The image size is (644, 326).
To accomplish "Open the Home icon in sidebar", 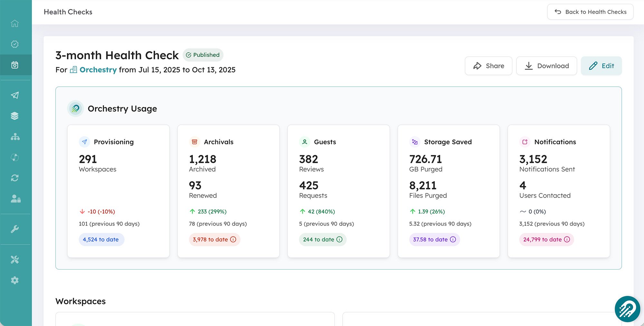I will tap(15, 24).
